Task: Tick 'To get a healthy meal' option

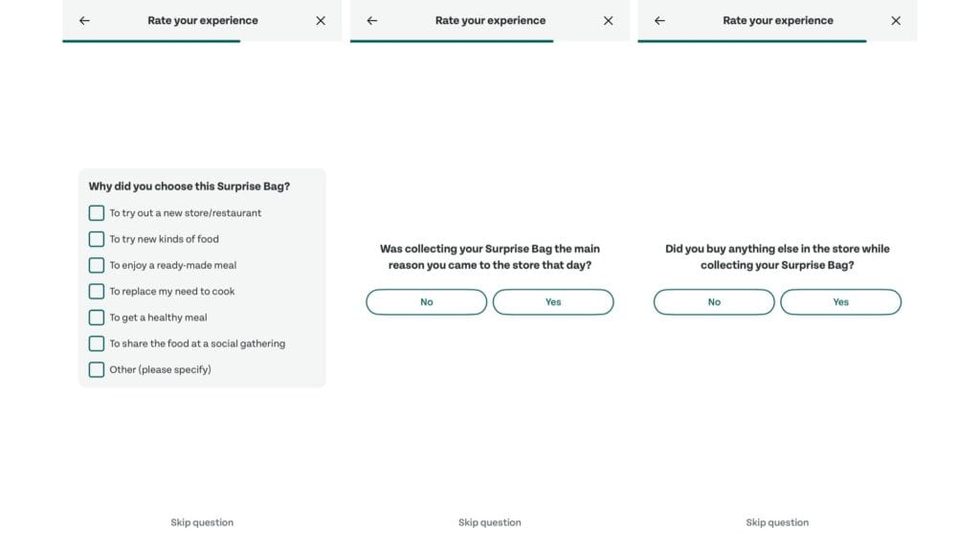Action: click(x=97, y=318)
